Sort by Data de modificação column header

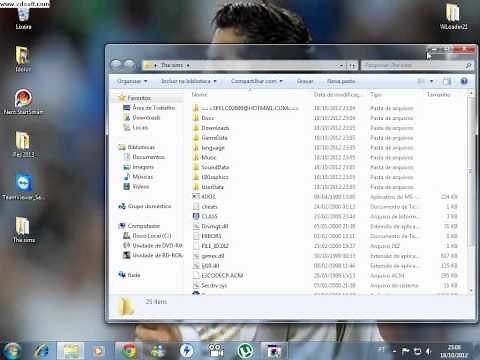337,95
